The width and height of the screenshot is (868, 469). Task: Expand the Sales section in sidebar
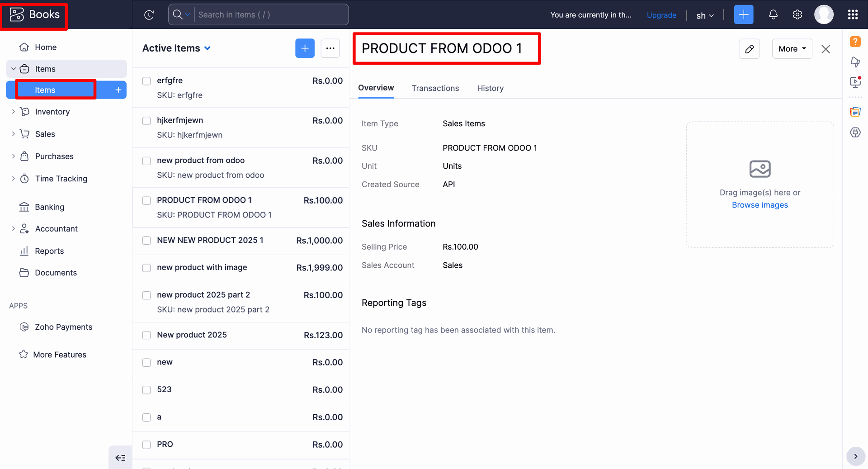click(x=45, y=134)
